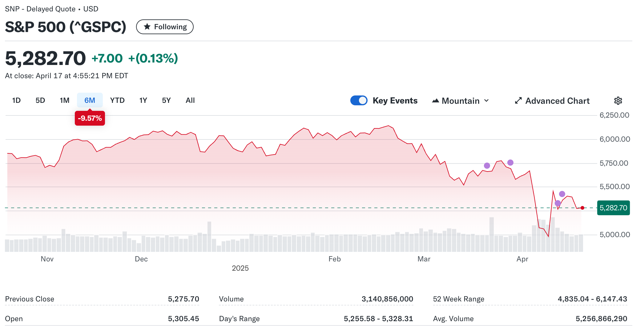644x327 pixels.
Task: Click the SNP - Delayed Quote text
Action: click(40, 9)
